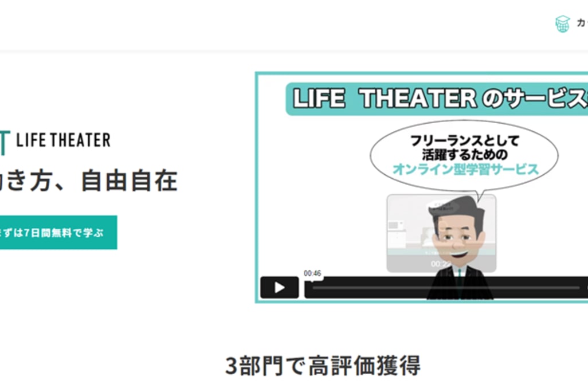Click the graduation cap globe icon
588x392 pixels.
[563, 24]
